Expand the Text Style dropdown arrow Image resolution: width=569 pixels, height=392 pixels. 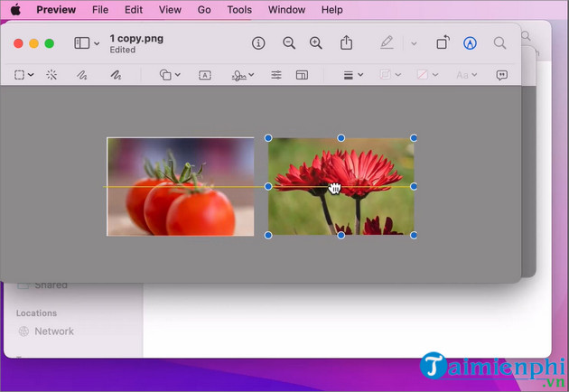[x=474, y=75]
